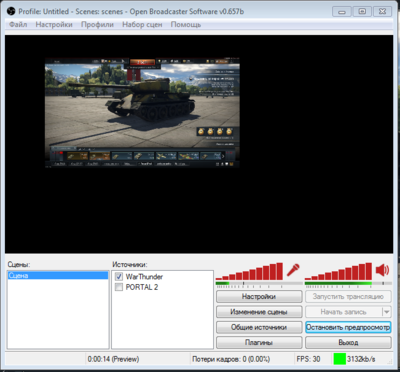Screen dimensions: 400x372
Task: Select Сцена in the scenes list
Action: tap(58, 276)
